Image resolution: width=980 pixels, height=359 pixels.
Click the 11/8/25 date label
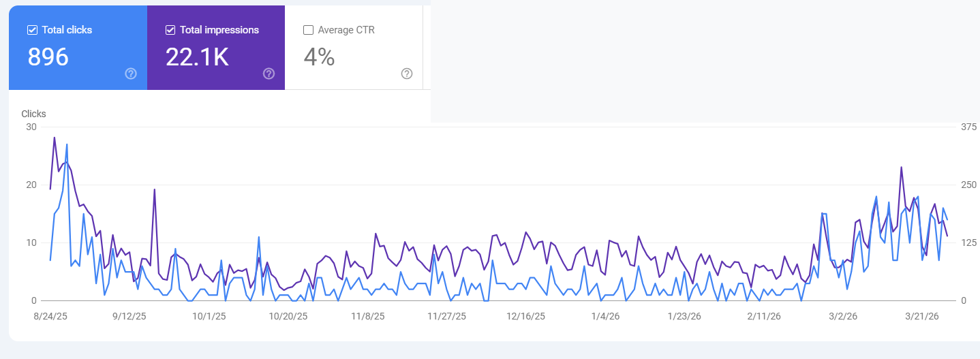pyautogui.click(x=368, y=317)
